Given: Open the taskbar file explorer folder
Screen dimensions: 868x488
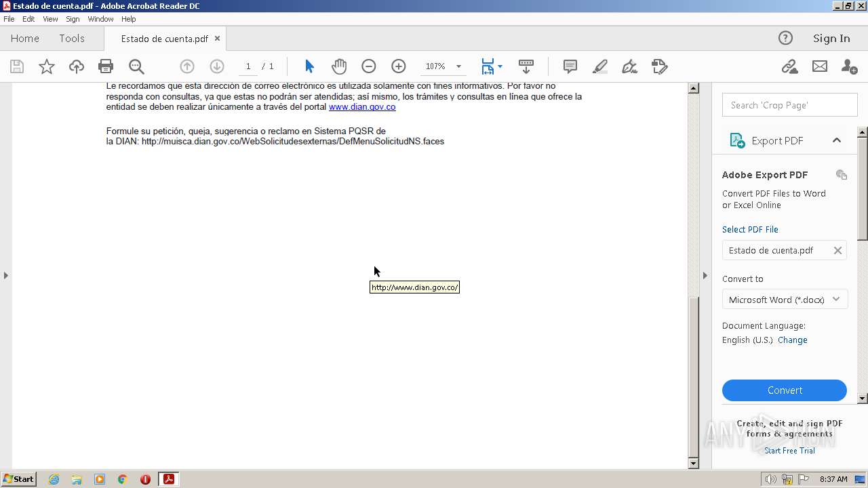Looking at the screenshot, I should tap(77, 479).
